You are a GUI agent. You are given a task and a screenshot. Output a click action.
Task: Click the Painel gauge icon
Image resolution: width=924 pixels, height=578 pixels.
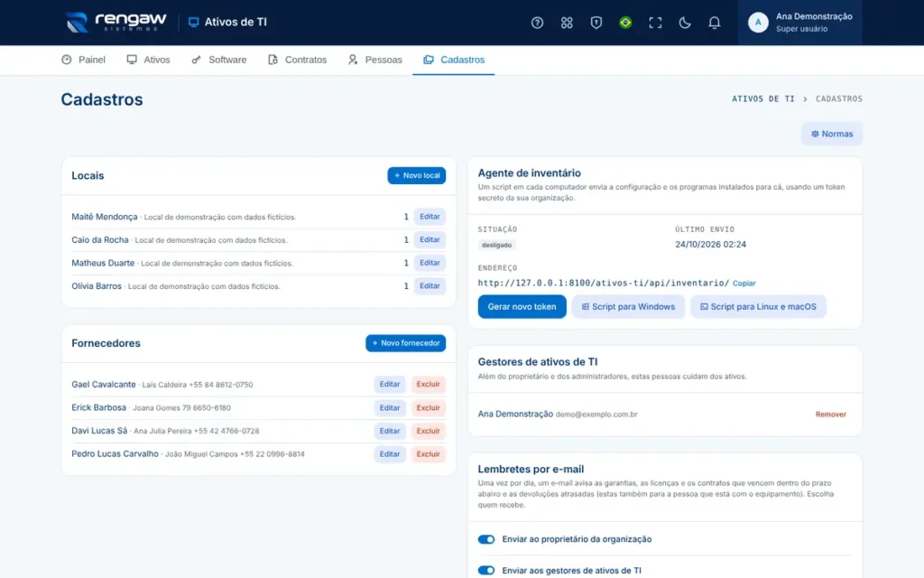click(67, 60)
